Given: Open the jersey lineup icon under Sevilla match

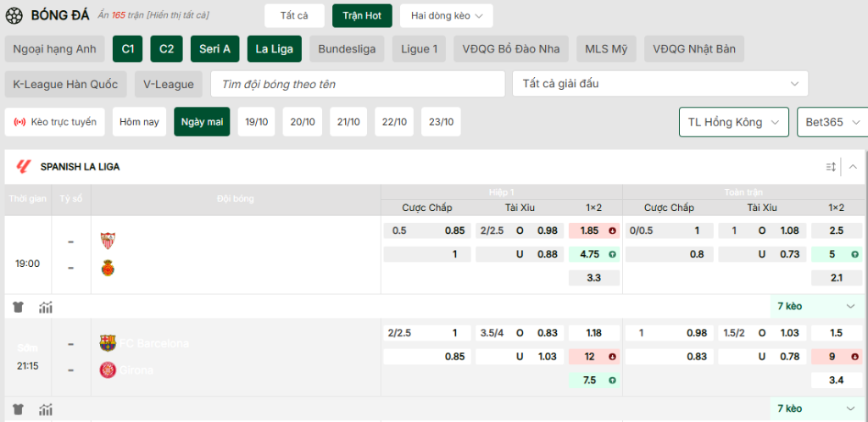Looking at the screenshot, I should pos(19,307).
